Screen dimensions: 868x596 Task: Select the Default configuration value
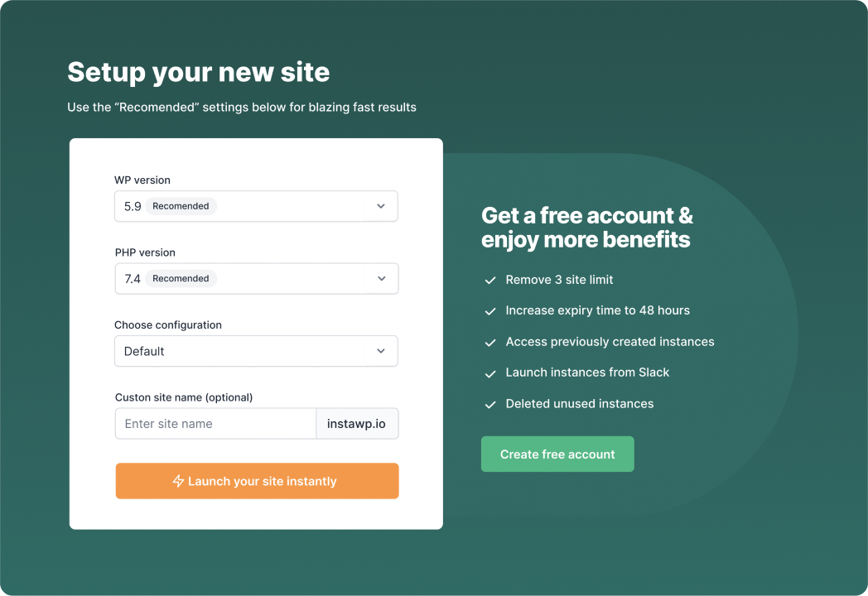pos(145,351)
